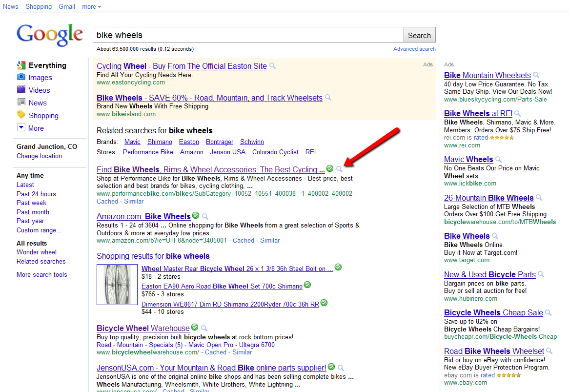Click magnifier next to Cycling Wheel Easton ad
The width and height of the screenshot is (569, 392).
(273, 66)
